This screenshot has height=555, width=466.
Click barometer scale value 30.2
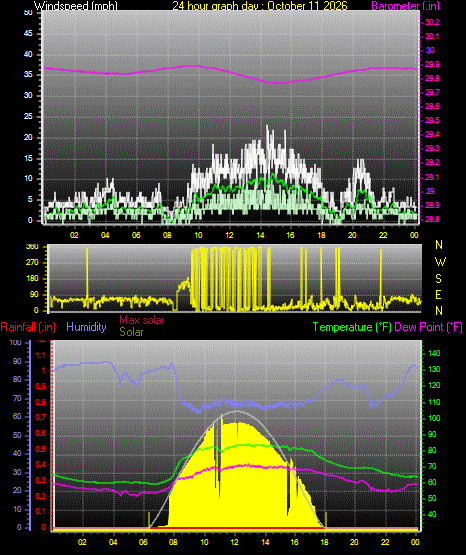(432, 22)
